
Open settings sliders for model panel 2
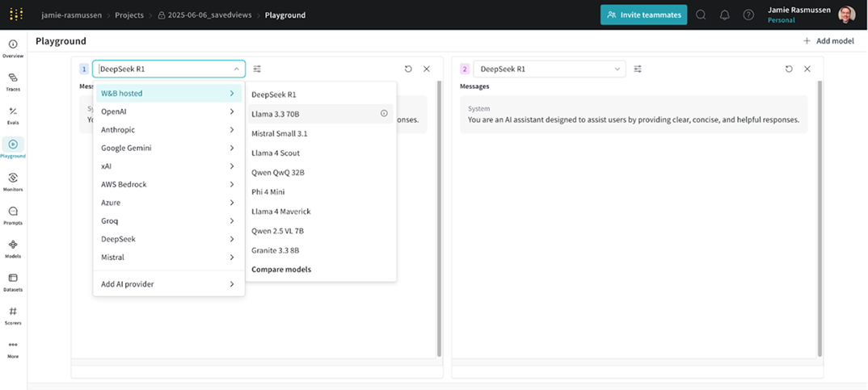pyautogui.click(x=638, y=69)
